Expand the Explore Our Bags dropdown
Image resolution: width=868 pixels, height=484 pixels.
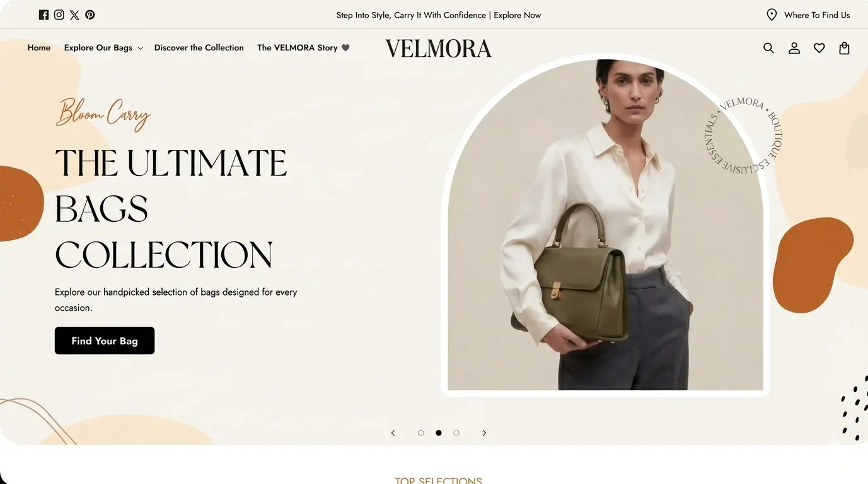pyautogui.click(x=103, y=48)
